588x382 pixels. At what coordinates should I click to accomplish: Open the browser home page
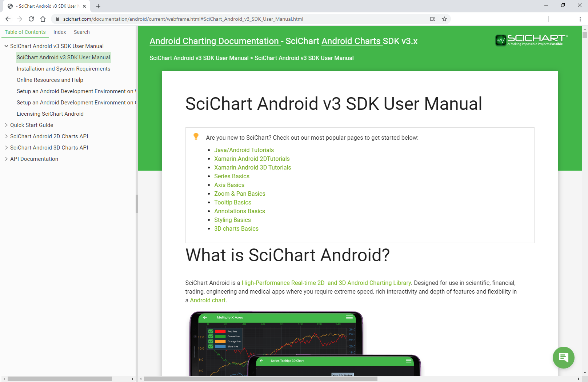tap(43, 19)
